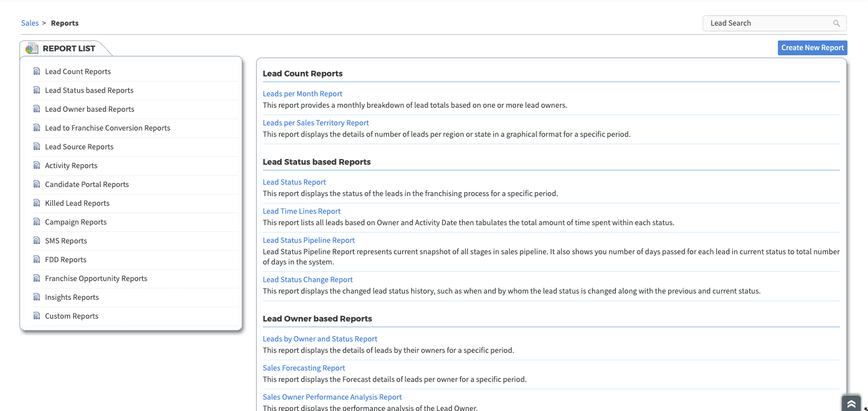
Task: Select Lead Source Reports category
Action: (79, 147)
